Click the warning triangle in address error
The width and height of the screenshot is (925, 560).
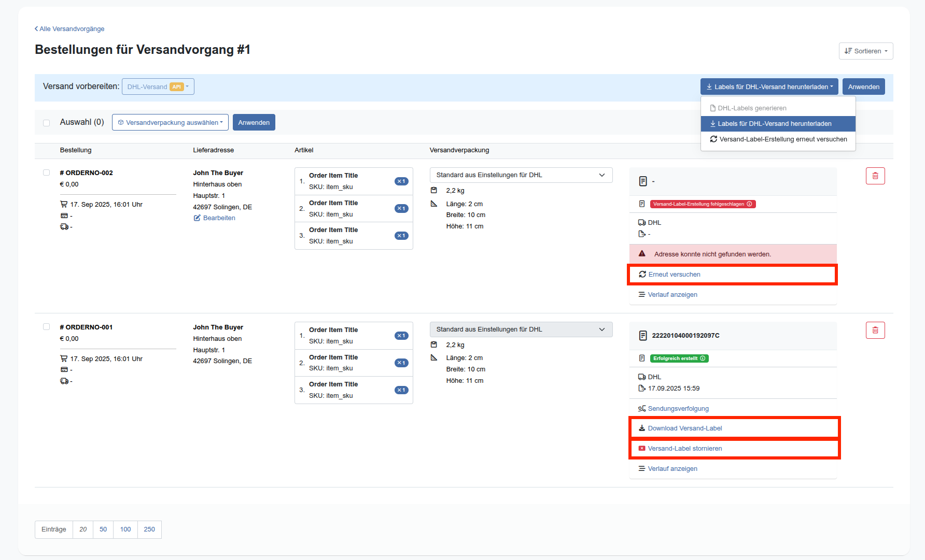[642, 254]
